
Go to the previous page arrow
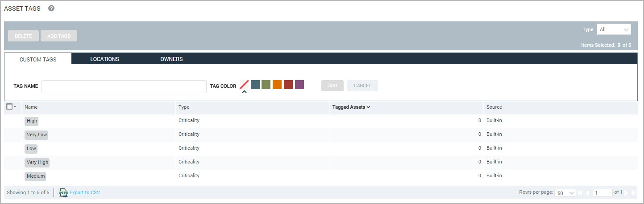click(587, 193)
